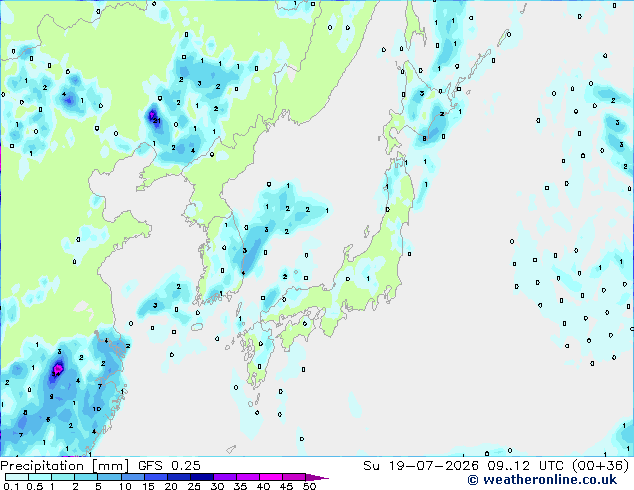The height and width of the screenshot is (490, 634).
Task: Select the 20–25 mm dark blue legend swatch
Action: (x=178, y=477)
